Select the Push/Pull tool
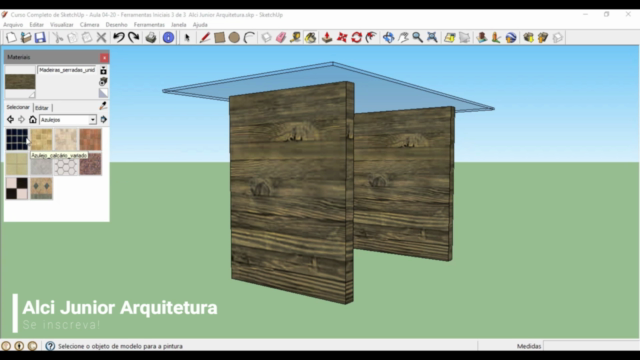 pos(327,38)
